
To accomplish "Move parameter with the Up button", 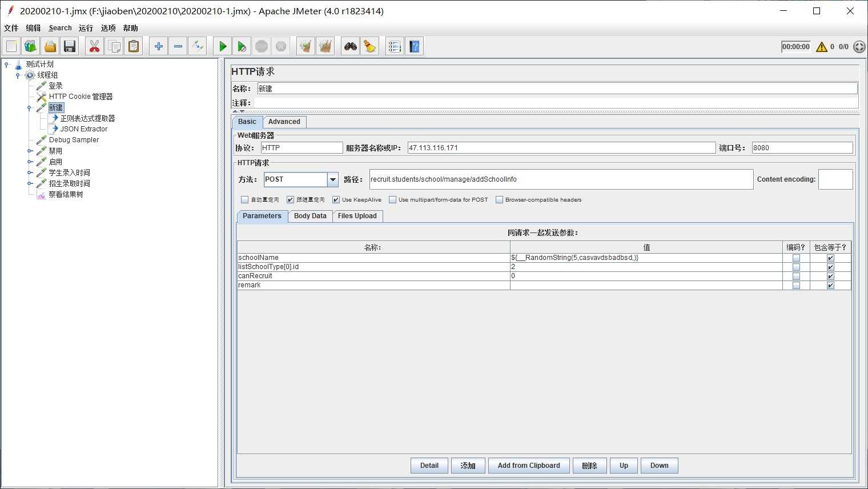I will (x=624, y=466).
